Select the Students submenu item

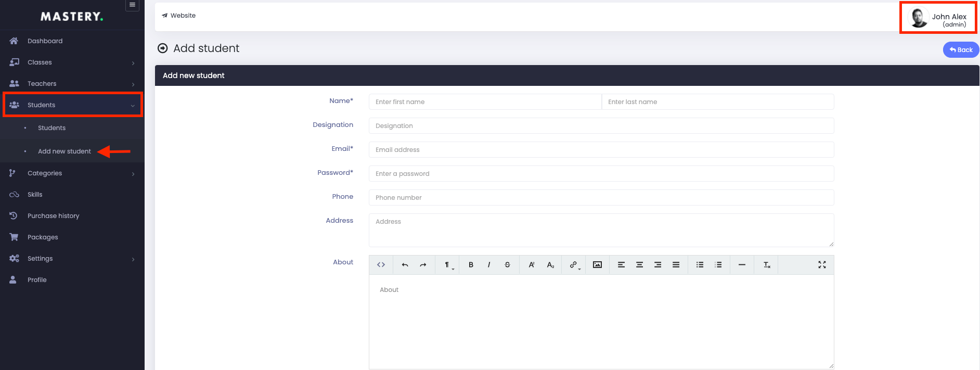(51, 128)
